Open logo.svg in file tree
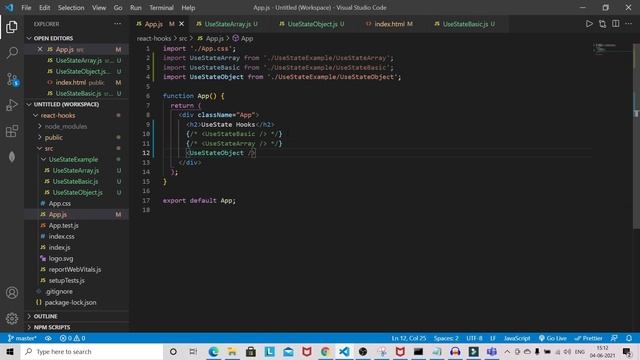The image size is (640, 360). coord(61,259)
